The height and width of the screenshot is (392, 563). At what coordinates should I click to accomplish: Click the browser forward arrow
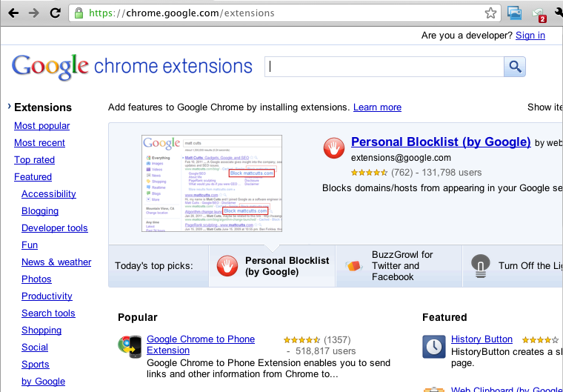pyautogui.click(x=34, y=13)
